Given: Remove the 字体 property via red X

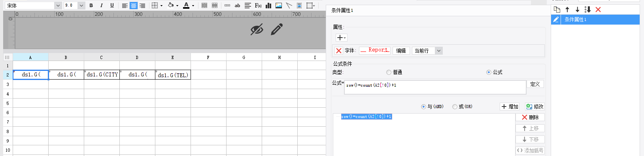Looking at the screenshot, I should 339,51.
